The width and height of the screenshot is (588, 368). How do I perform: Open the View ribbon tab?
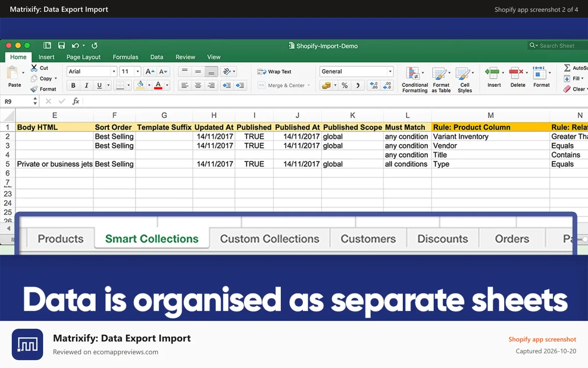pos(214,57)
